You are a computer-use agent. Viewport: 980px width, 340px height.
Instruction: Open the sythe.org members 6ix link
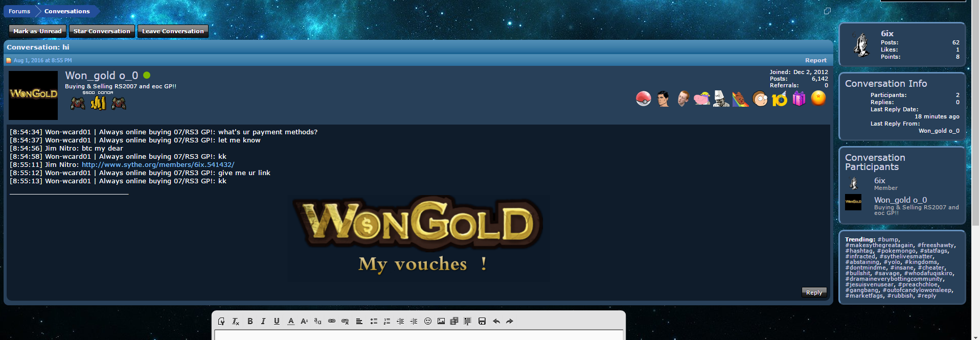click(x=158, y=165)
